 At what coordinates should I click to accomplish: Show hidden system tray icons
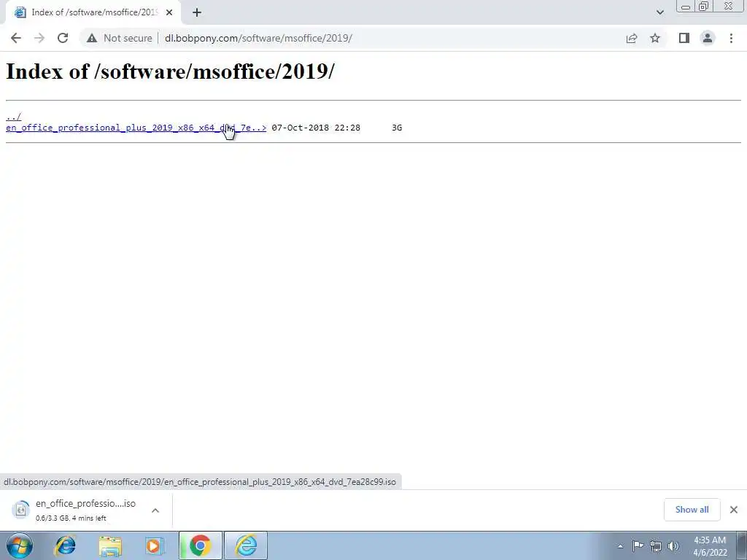[x=620, y=546]
